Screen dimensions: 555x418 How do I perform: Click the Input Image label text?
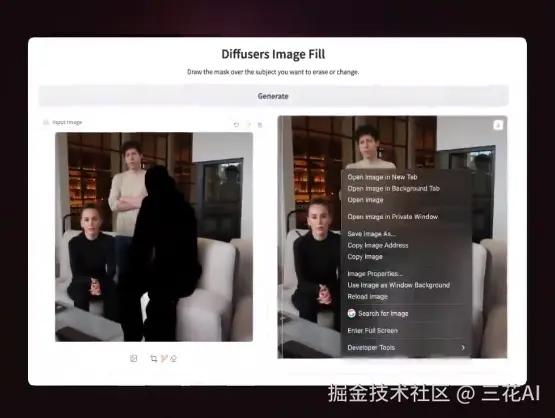point(67,122)
